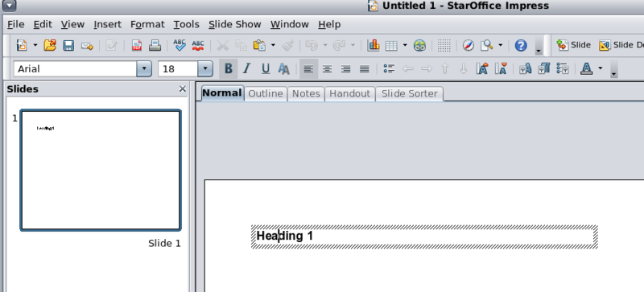Increase font size (A with up arrow)
Viewport: 644px width, 292px height.
coord(481,68)
